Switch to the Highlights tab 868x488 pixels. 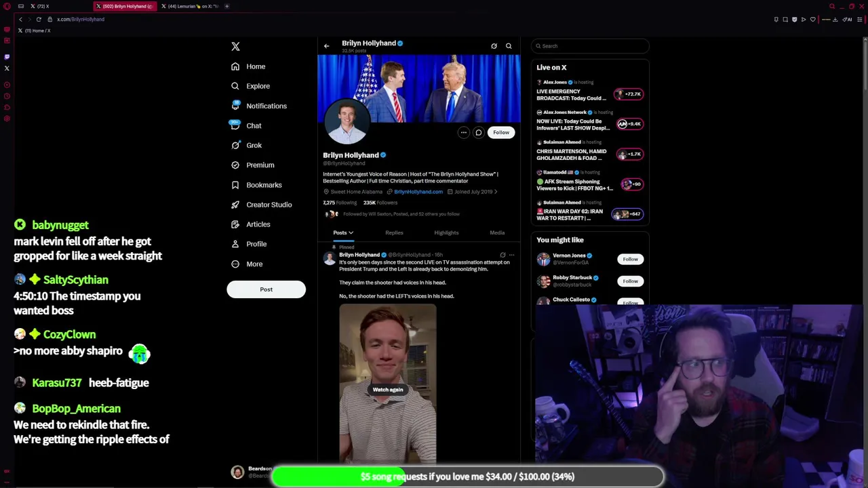tap(446, 233)
